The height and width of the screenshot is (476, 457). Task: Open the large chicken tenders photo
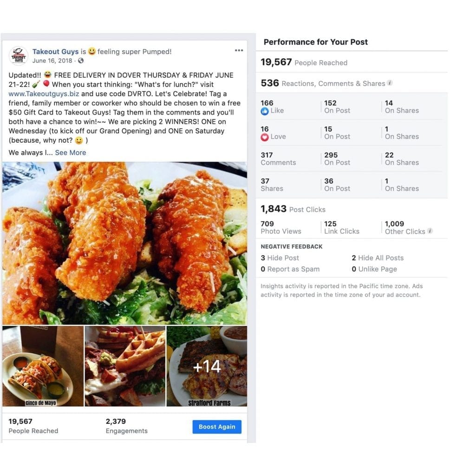coord(124,243)
